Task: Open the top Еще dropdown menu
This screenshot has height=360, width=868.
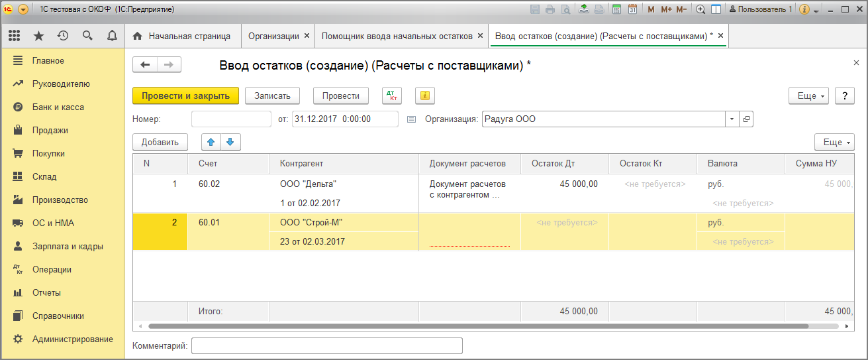Action: point(809,95)
